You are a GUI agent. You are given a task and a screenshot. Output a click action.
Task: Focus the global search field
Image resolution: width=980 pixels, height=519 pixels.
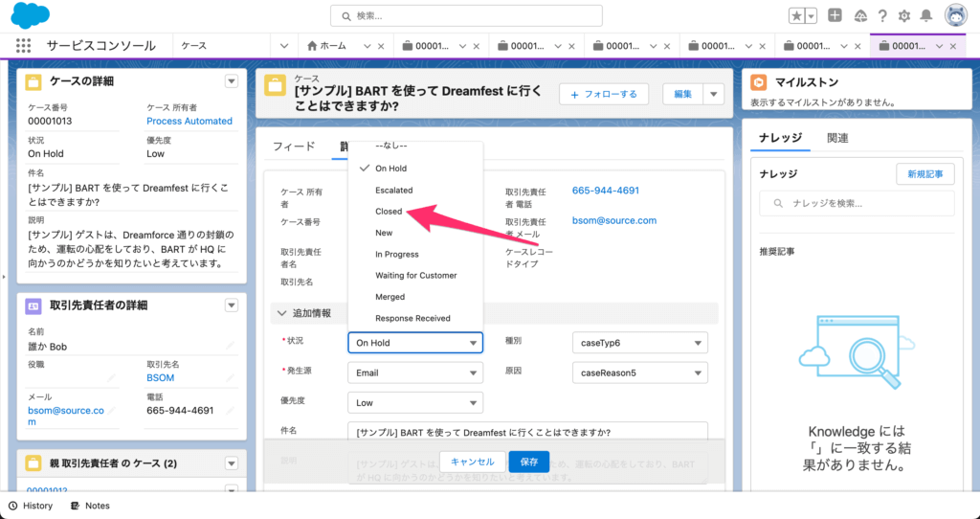466,16
